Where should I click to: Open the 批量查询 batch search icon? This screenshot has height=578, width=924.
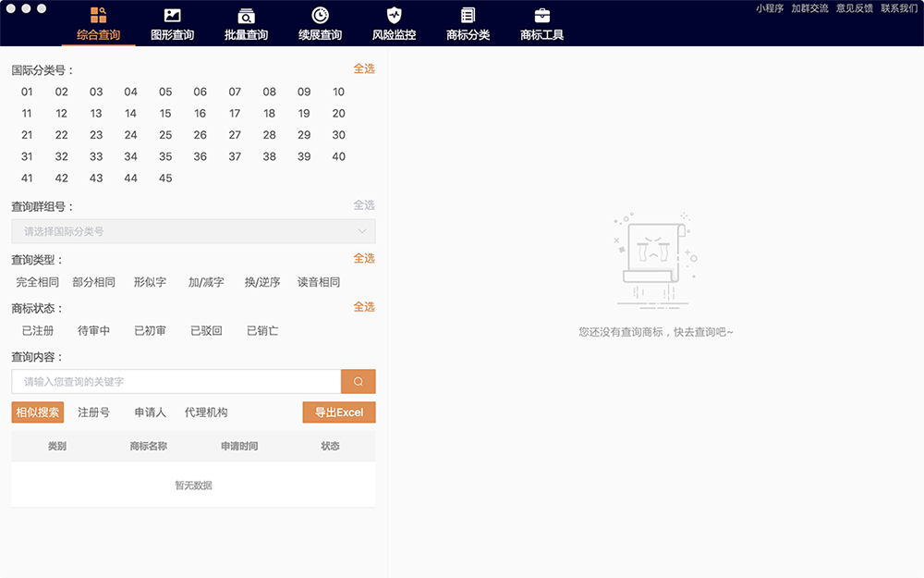pos(246,16)
